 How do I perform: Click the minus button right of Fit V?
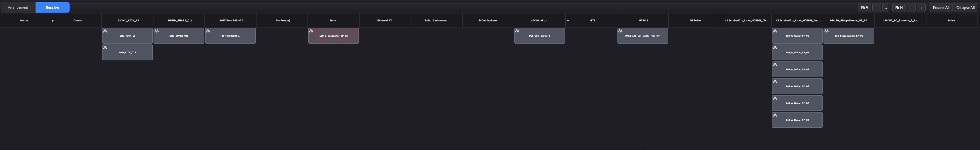877,8
